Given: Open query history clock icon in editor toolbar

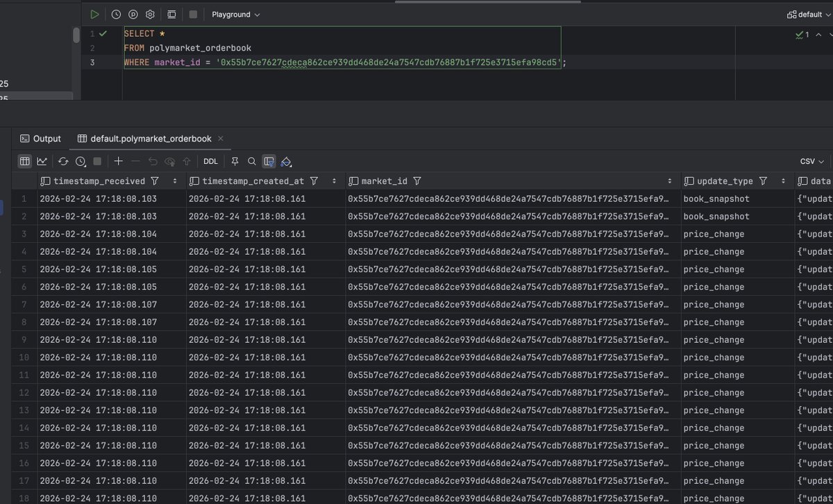Looking at the screenshot, I should [x=116, y=14].
